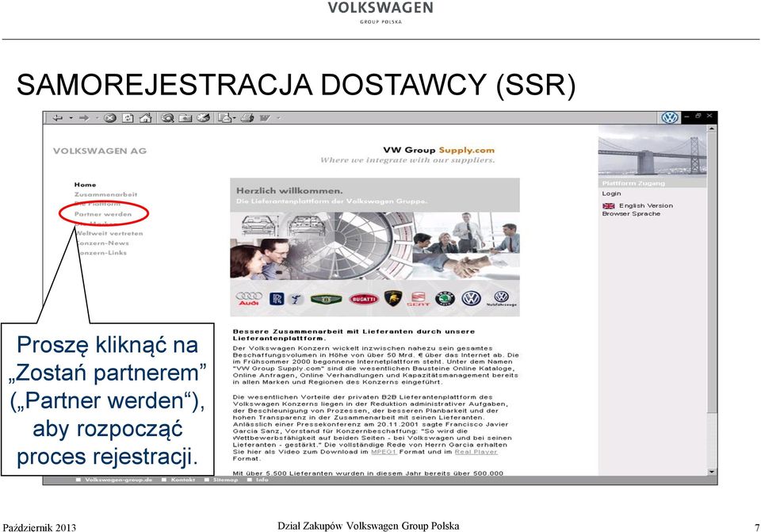
Task: Open the MPEG1 video download link
Action: point(384,452)
